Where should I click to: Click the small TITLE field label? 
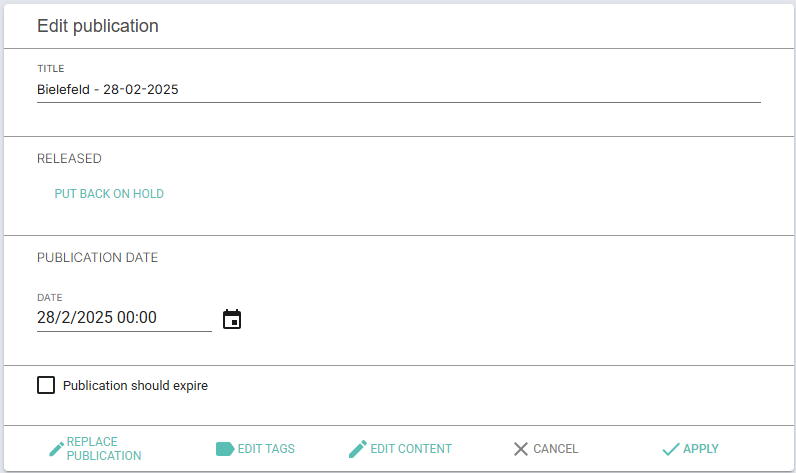click(x=51, y=69)
